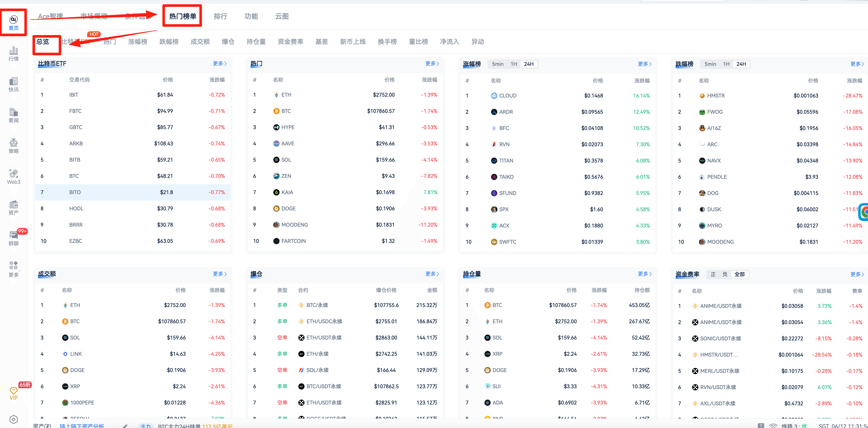Select the highlighted BITO ETF row
This screenshot has width=868, height=428.
(133, 192)
